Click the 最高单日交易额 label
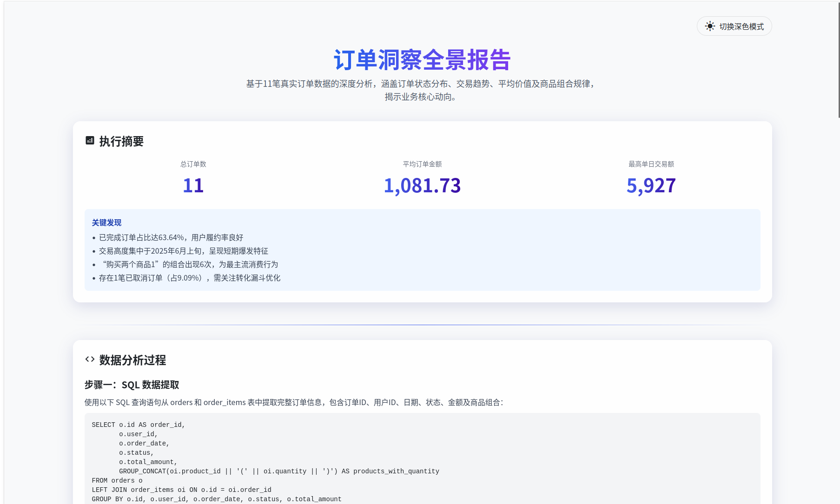Viewport: 840px width, 504px height. pyautogui.click(x=651, y=164)
